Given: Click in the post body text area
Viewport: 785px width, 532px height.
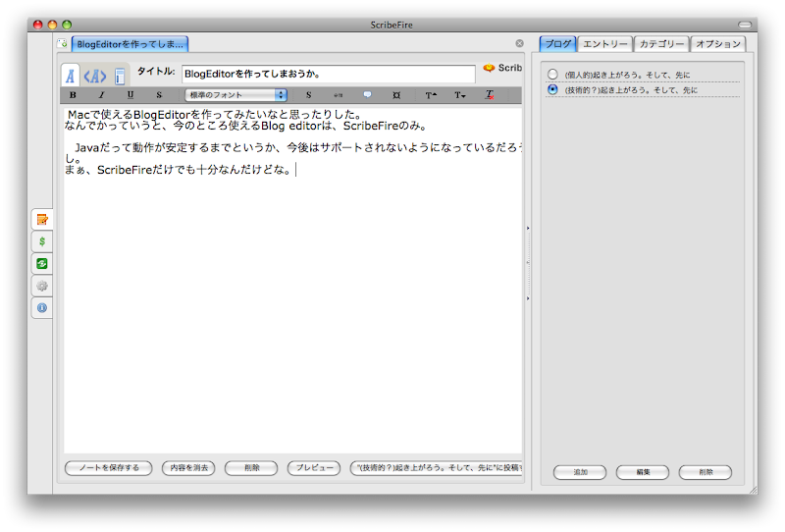Looking at the screenshot, I should [x=292, y=281].
